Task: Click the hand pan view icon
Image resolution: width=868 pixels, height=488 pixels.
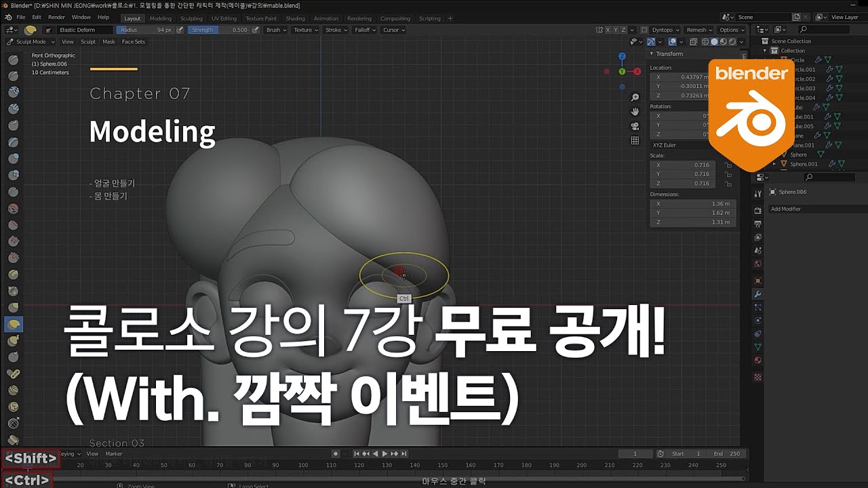Action: 635,112
